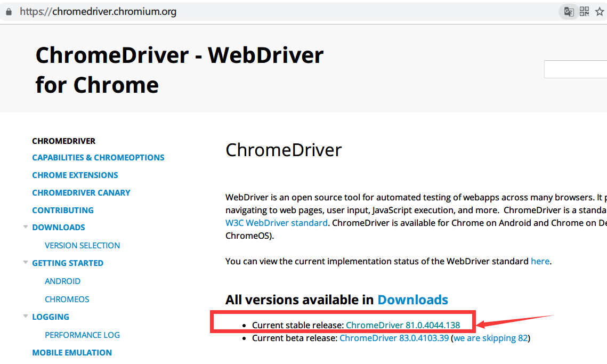
Task: Open the Downloads link in the heading
Action: 412,300
